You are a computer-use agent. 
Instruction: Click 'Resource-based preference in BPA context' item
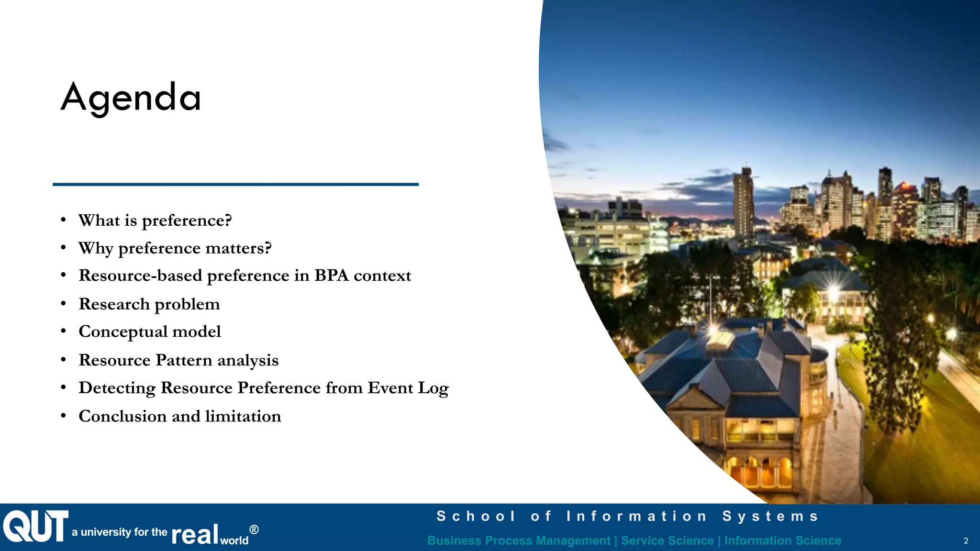tap(245, 276)
